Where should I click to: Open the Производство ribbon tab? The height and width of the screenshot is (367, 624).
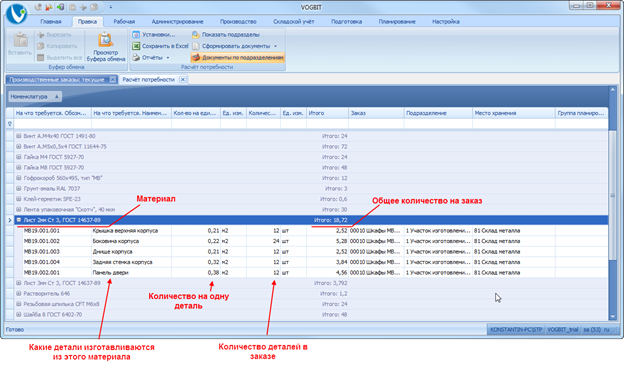(x=238, y=21)
